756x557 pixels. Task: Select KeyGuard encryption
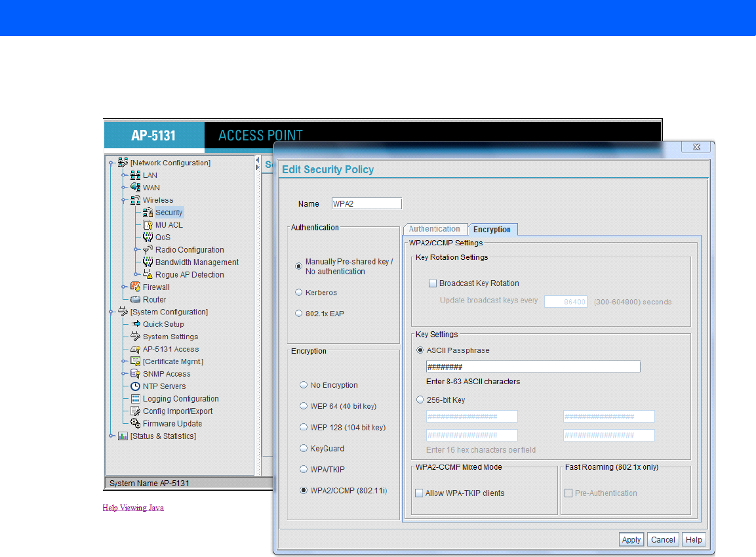(x=304, y=448)
